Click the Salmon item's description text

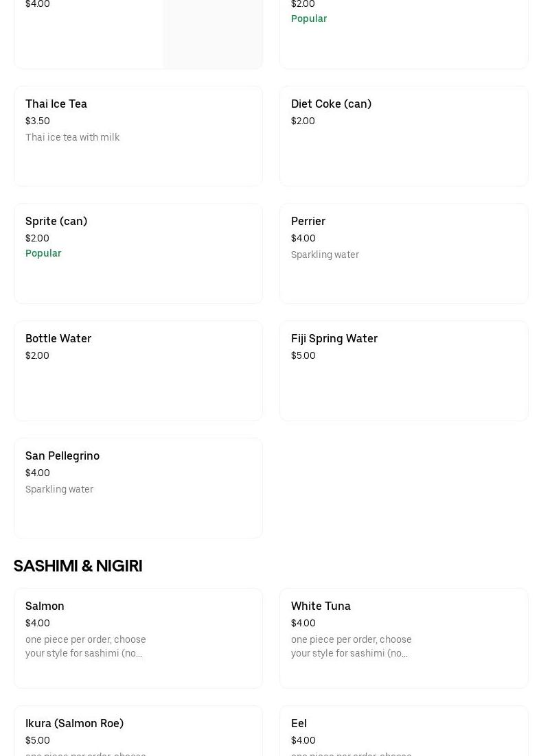tap(86, 646)
